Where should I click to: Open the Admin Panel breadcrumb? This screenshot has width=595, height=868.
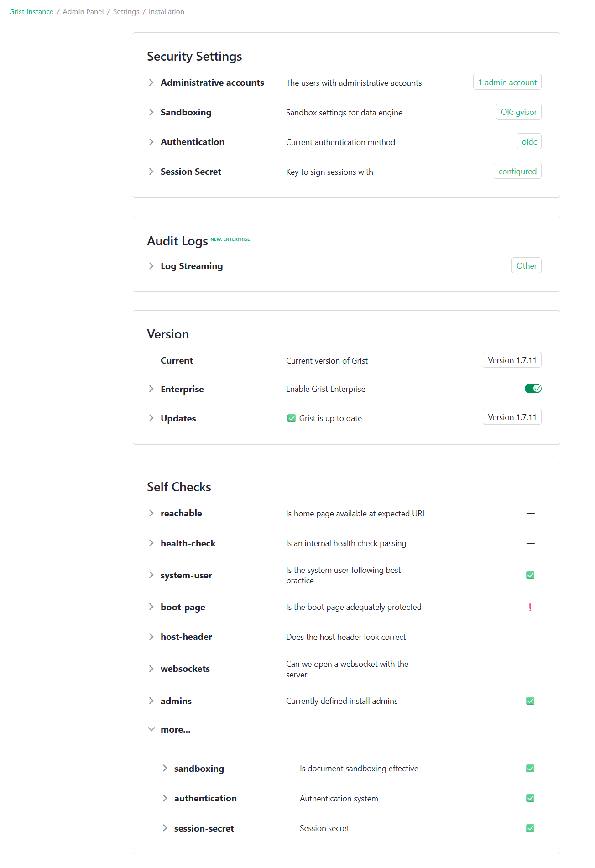pyautogui.click(x=83, y=12)
